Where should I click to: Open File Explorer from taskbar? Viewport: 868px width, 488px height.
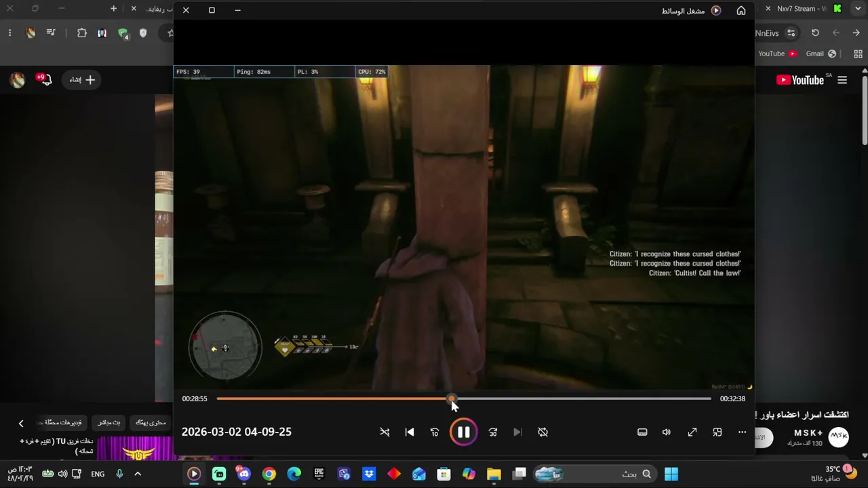click(494, 474)
